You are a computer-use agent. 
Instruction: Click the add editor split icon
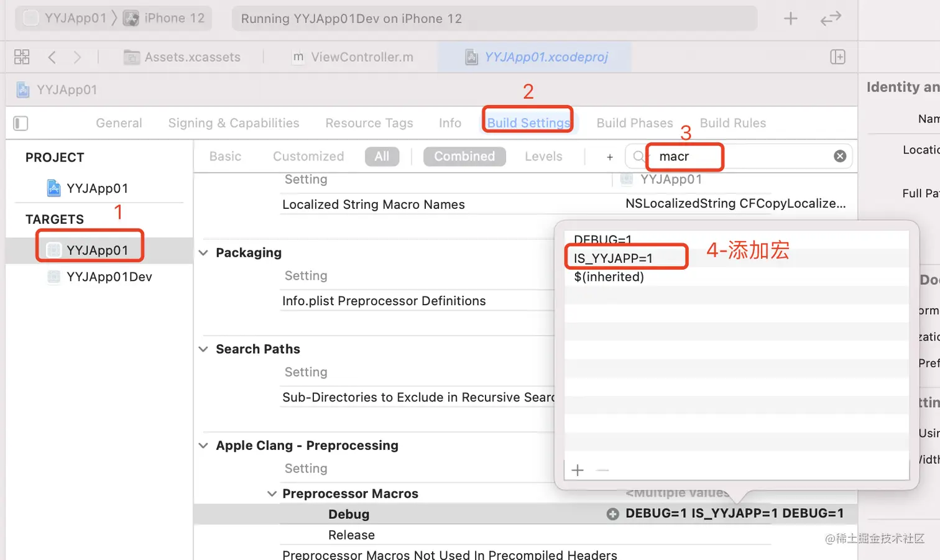[x=837, y=57]
